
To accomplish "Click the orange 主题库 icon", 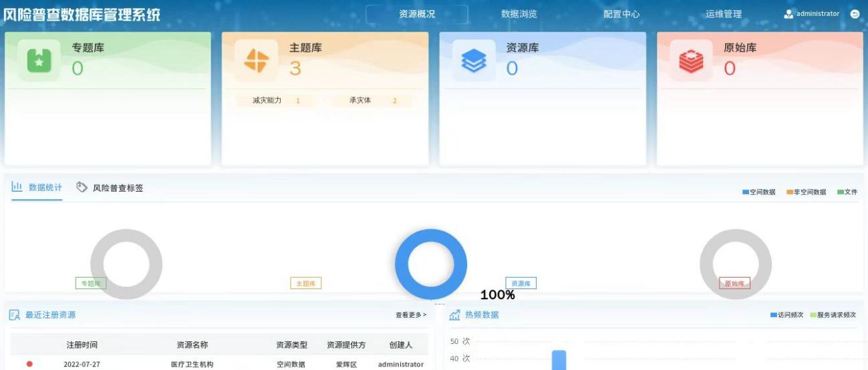I will click(x=257, y=61).
